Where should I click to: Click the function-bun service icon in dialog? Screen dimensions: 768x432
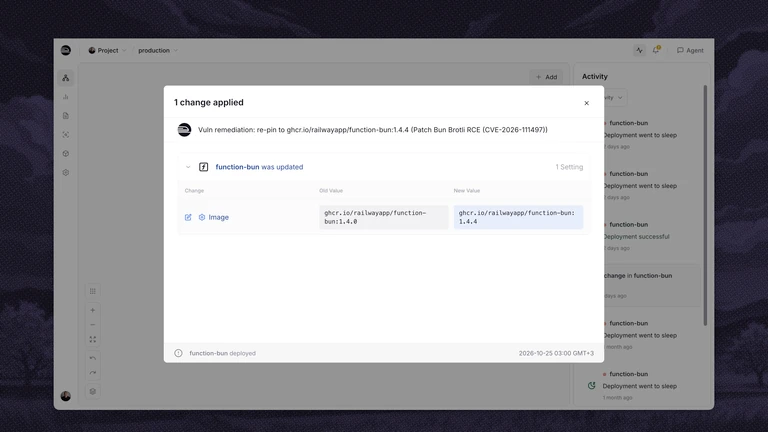pos(203,167)
